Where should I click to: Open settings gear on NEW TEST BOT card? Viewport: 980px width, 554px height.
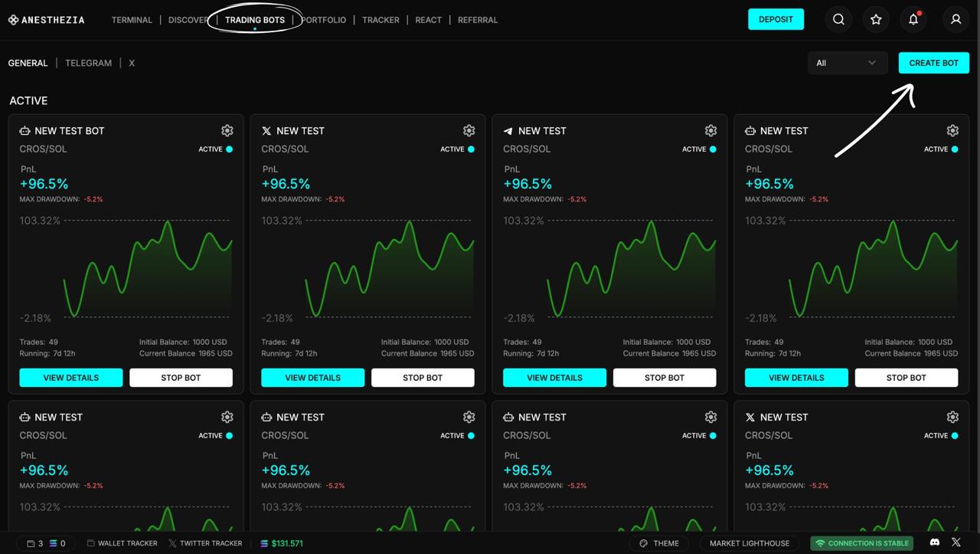227,131
